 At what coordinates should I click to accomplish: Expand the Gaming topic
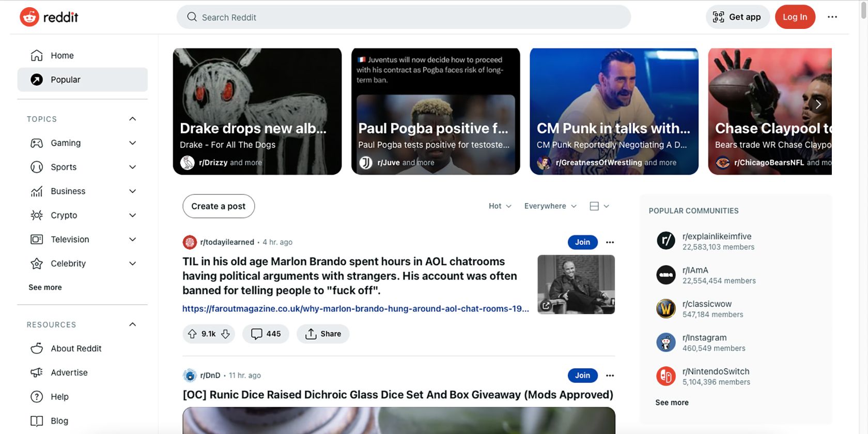(133, 143)
